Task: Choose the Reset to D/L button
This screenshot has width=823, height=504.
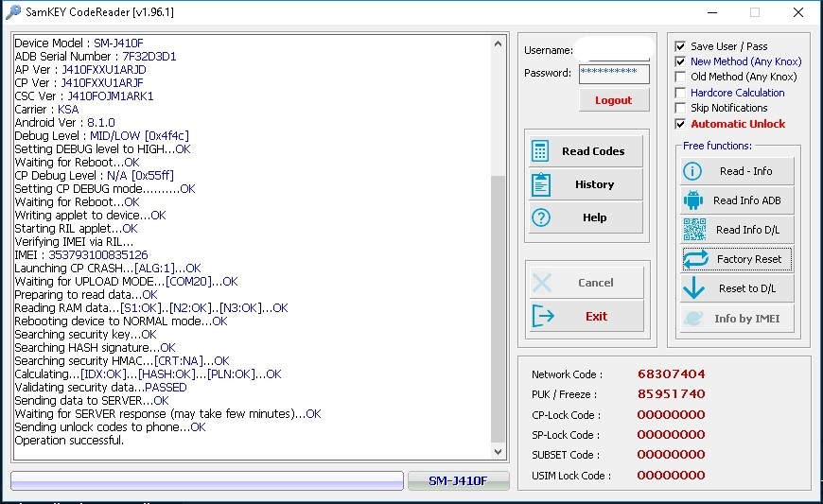Action: coord(737,288)
